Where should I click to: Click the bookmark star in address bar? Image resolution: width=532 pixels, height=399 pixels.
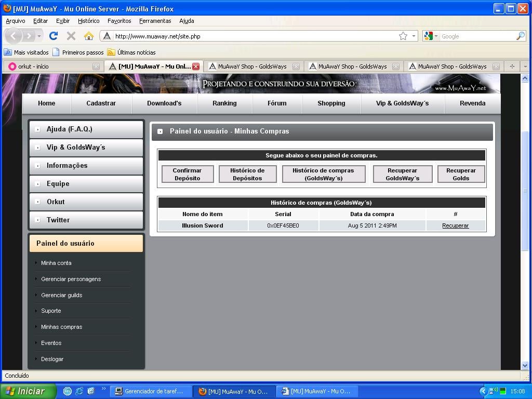point(403,36)
